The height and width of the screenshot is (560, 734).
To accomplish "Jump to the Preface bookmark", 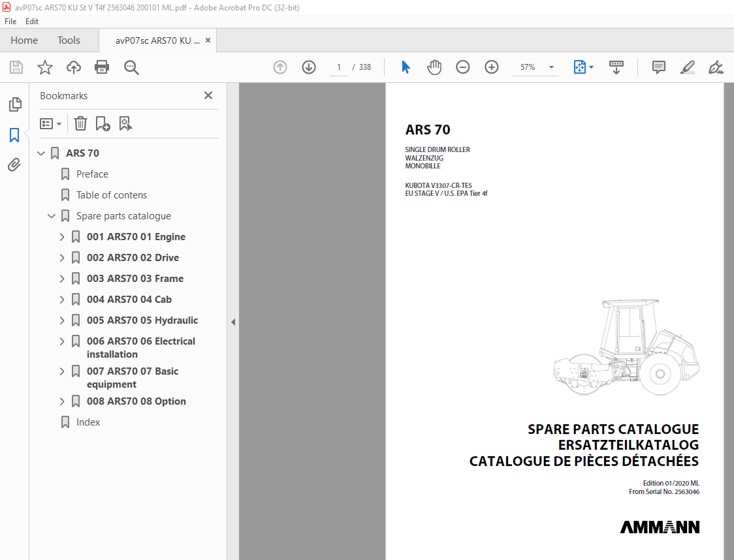I will (x=92, y=174).
